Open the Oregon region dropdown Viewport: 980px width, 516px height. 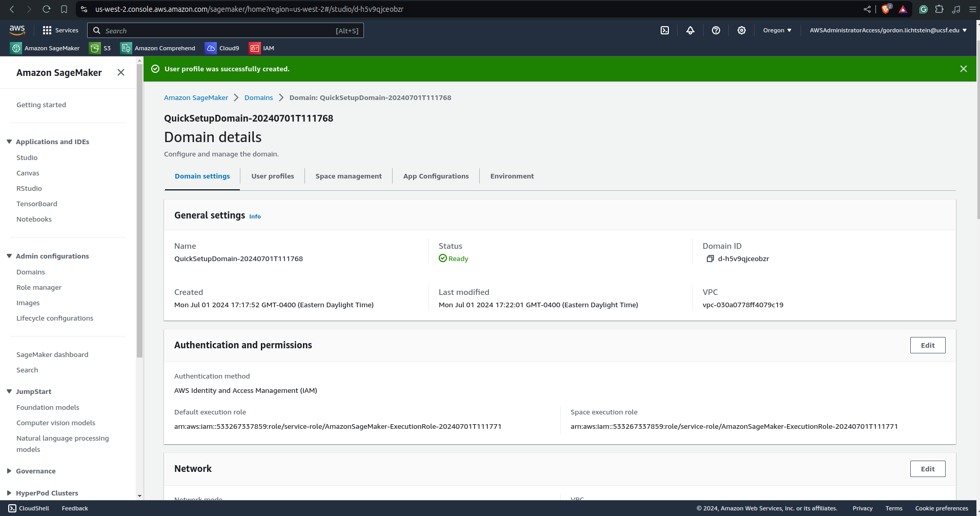(x=777, y=30)
